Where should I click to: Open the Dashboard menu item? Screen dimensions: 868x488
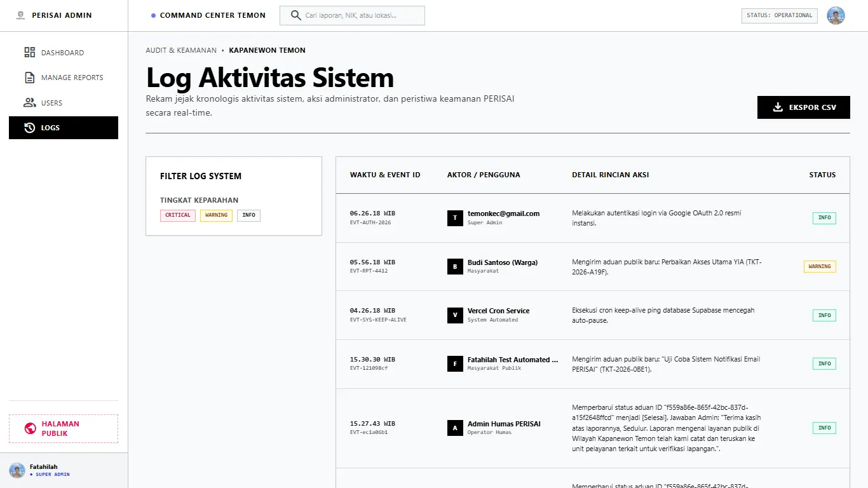click(64, 53)
